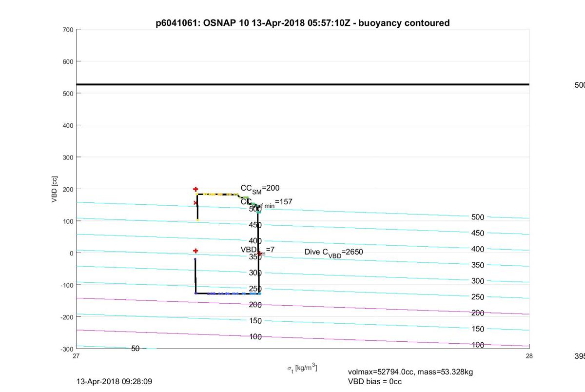Click the 'VBD bias = 0cc' text
585x392 pixels.
[375, 381]
